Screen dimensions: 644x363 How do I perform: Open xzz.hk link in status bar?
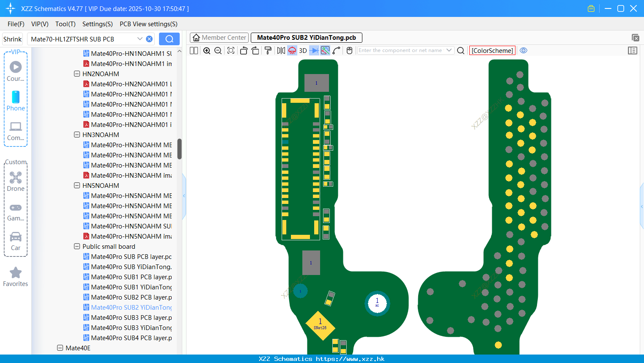pyautogui.click(x=350, y=359)
